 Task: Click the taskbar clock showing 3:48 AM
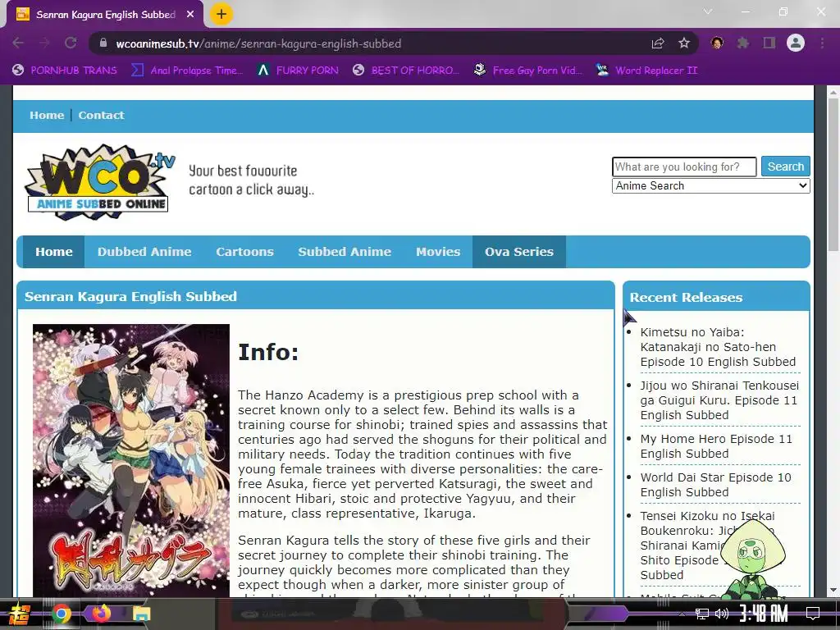pos(764,613)
